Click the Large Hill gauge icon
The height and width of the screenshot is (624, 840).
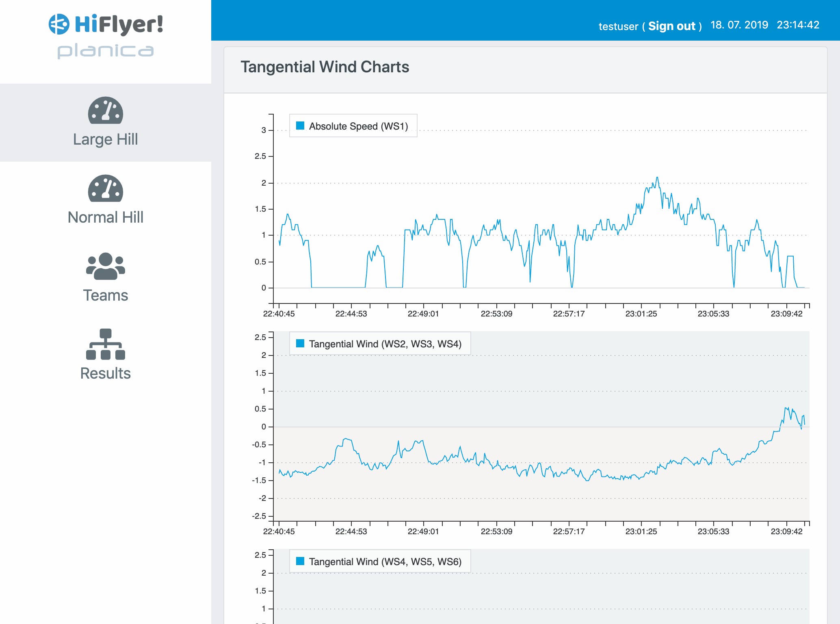pyautogui.click(x=105, y=110)
